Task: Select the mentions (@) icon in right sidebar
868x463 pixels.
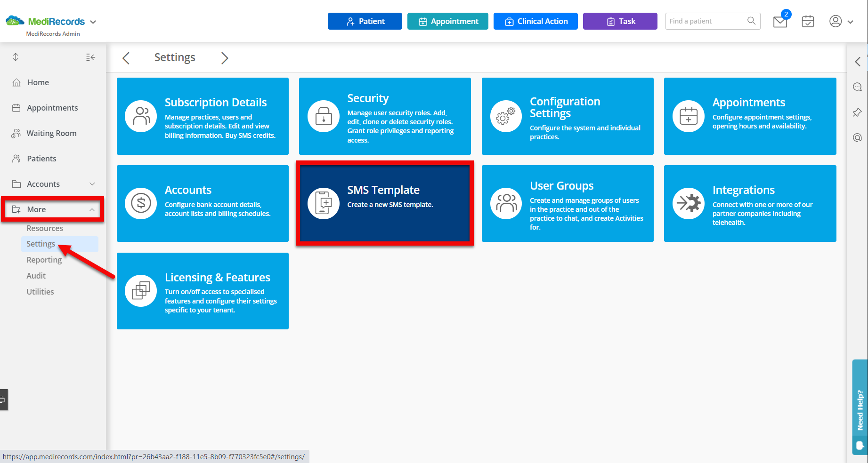Action: 857,137
